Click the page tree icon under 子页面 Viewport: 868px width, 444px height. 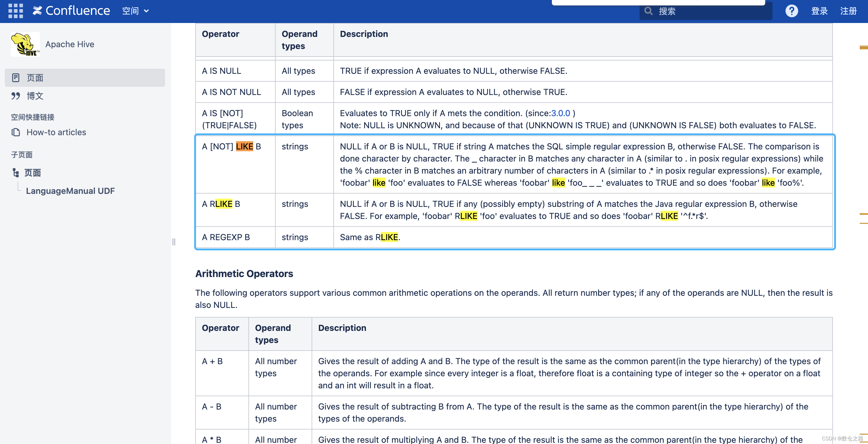pos(15,173)
